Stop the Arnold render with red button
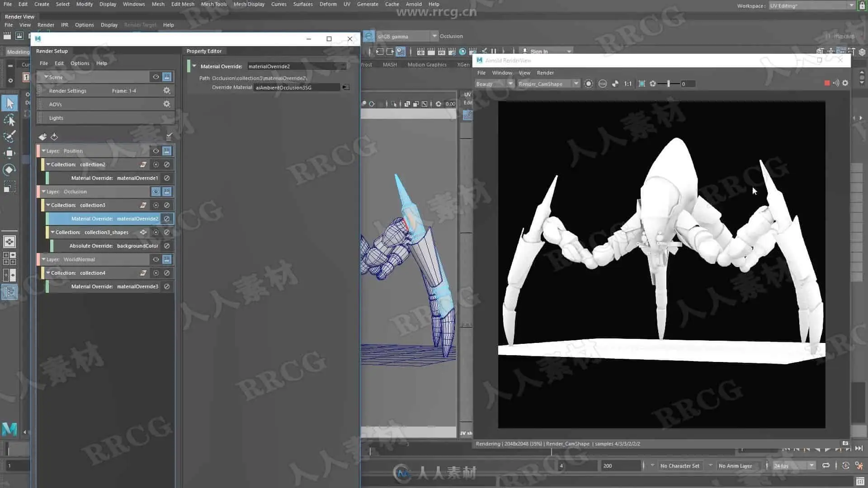 [x=827, y=83]
